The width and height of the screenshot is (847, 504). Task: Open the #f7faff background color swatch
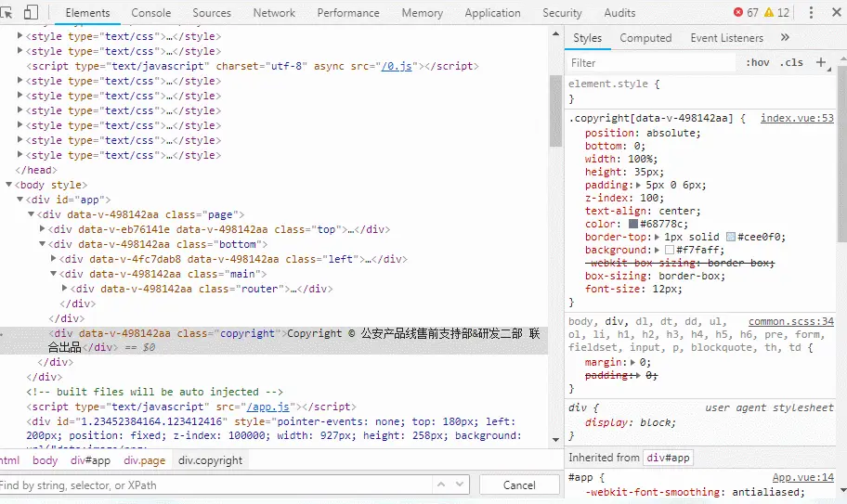pyautogui.click(x=670, y=250)
